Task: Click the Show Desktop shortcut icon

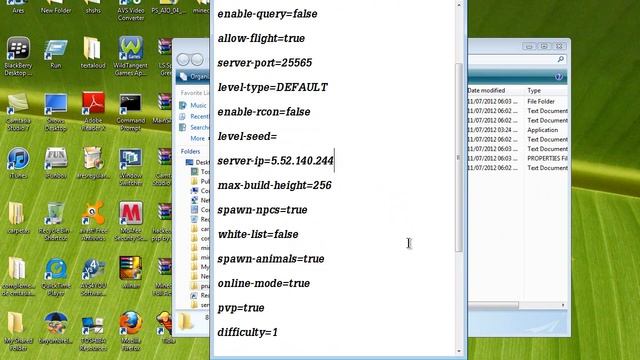Action: point(56,112)
